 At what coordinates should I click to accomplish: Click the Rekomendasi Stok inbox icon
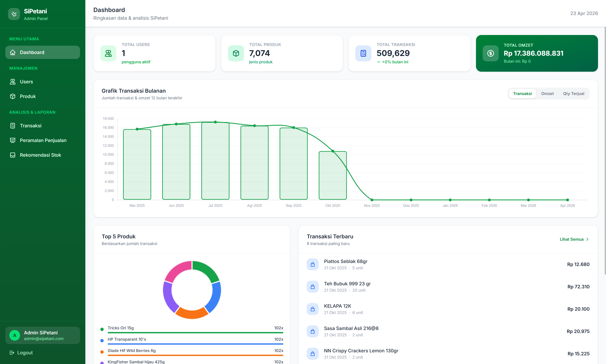(13, 155)
